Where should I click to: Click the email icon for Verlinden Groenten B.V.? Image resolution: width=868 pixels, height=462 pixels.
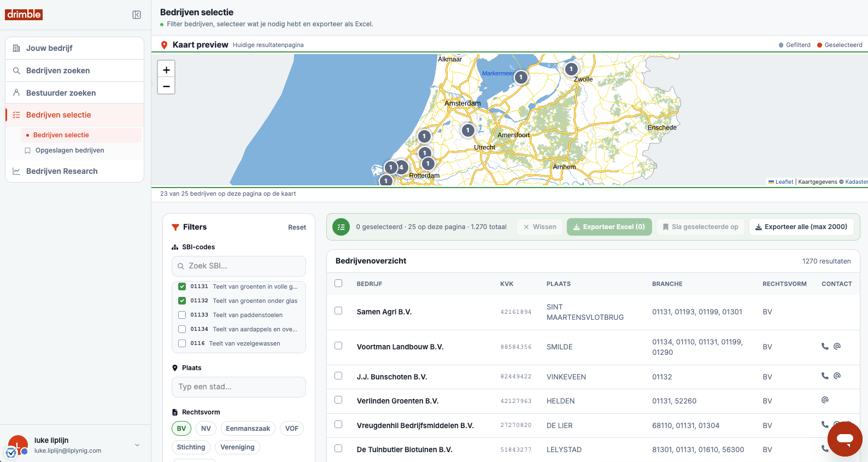825,400
